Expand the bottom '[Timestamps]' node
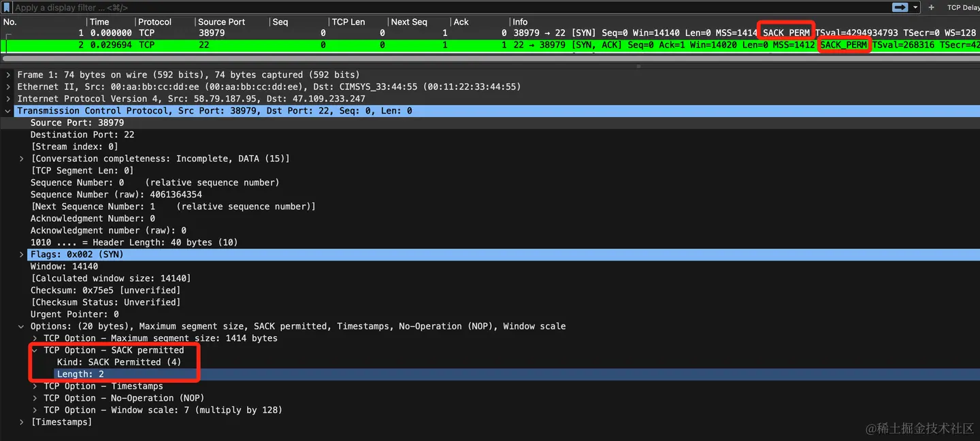Viewport: 980px width, 441px height. pos(21,422)
